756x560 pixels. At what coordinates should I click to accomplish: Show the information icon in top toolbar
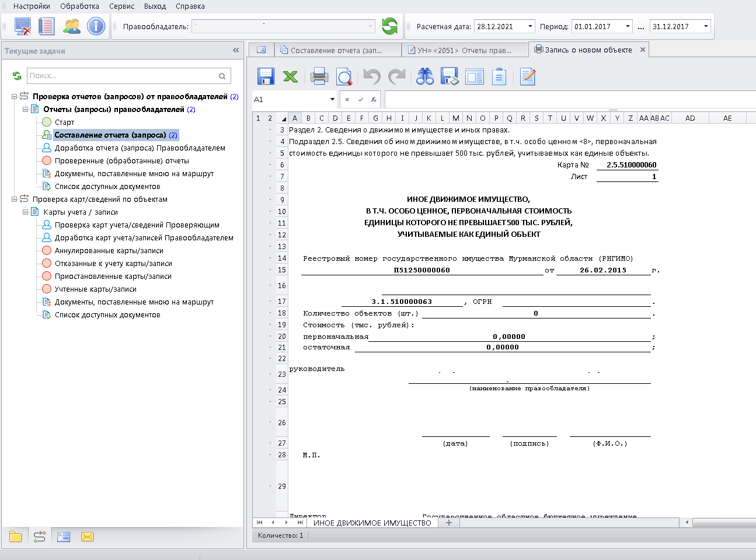click(x=96, y=26)
